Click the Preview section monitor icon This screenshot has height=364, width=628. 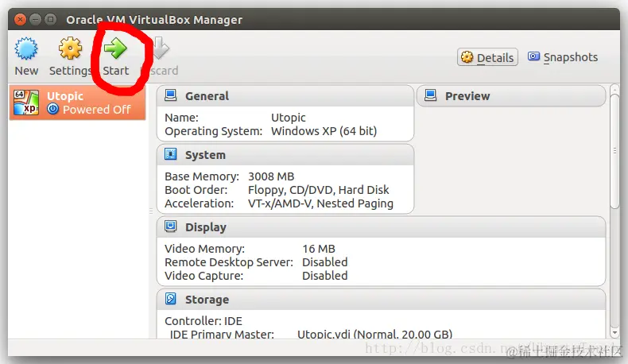coord(431,95)
